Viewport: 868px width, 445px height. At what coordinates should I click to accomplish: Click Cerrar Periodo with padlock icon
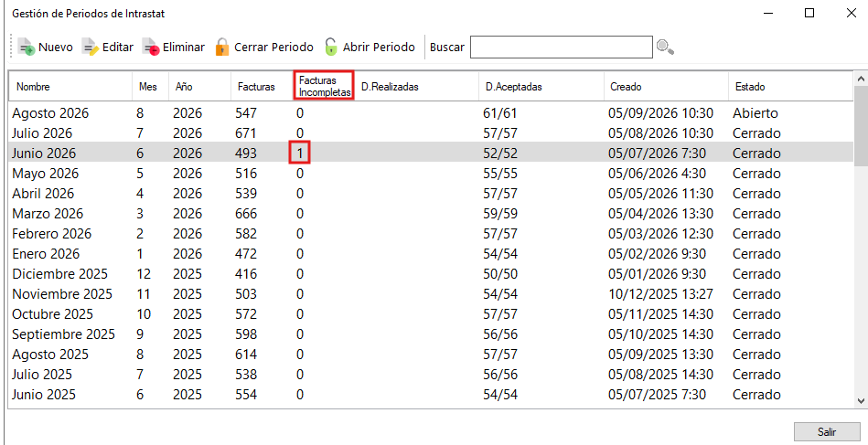264,47
